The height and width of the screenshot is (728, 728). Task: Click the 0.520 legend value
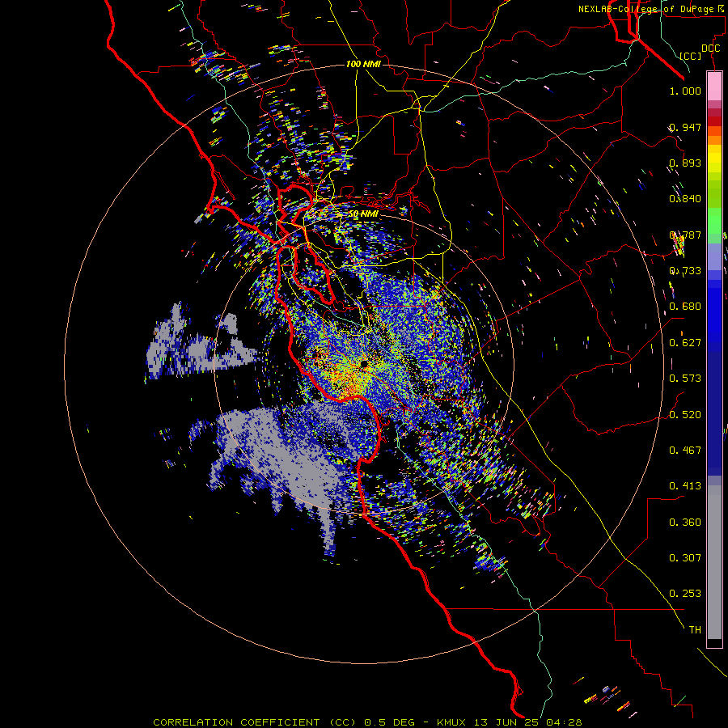685,414
